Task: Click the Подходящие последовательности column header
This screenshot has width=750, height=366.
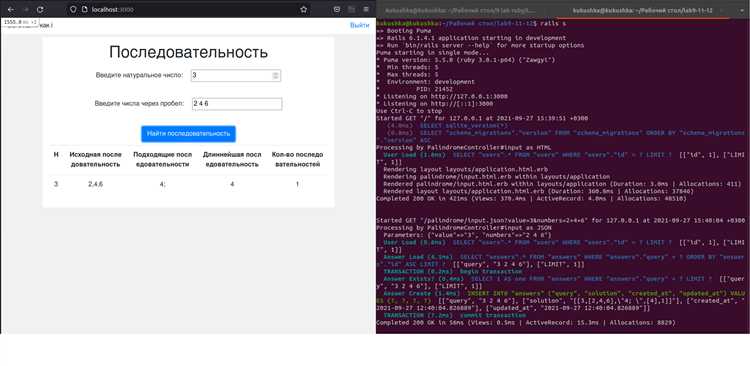Action: tap(163, 159)
